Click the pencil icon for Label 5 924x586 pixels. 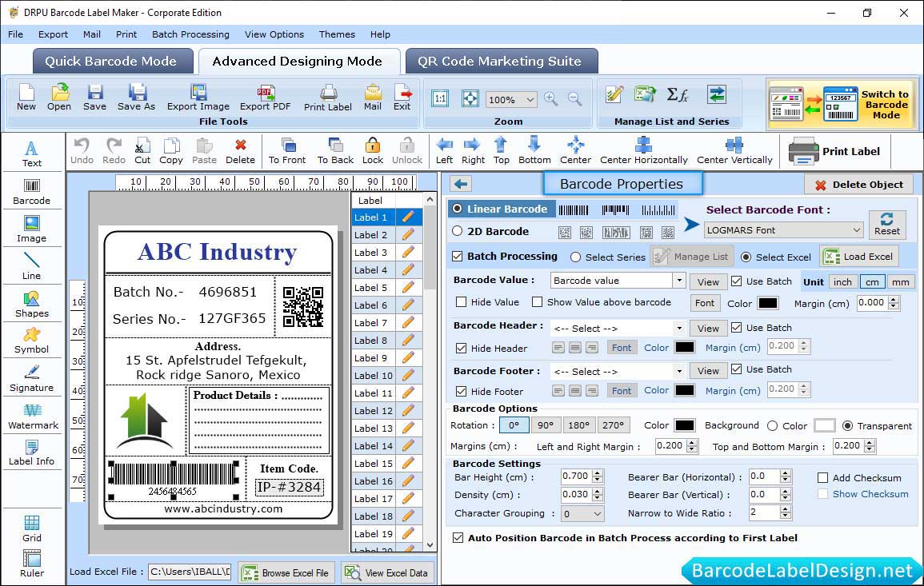point(408,288)
